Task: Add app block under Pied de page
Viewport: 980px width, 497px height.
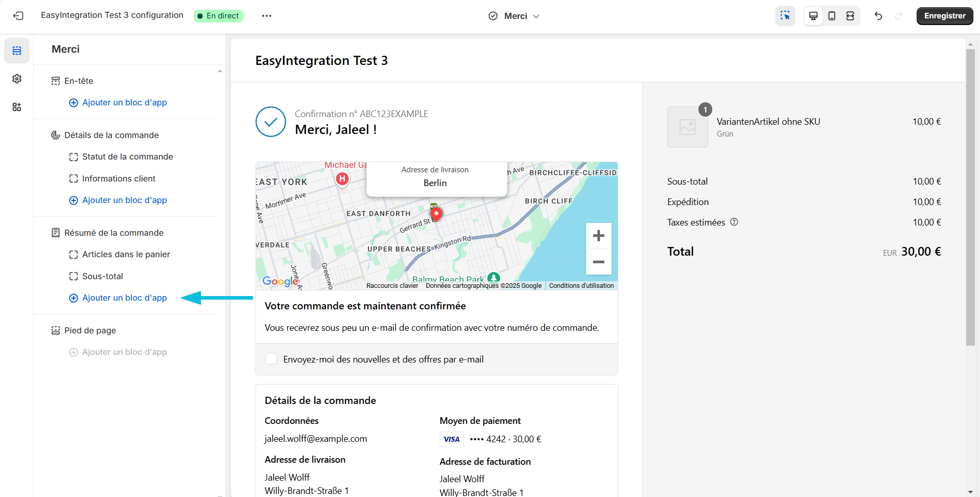Action: 118,352
